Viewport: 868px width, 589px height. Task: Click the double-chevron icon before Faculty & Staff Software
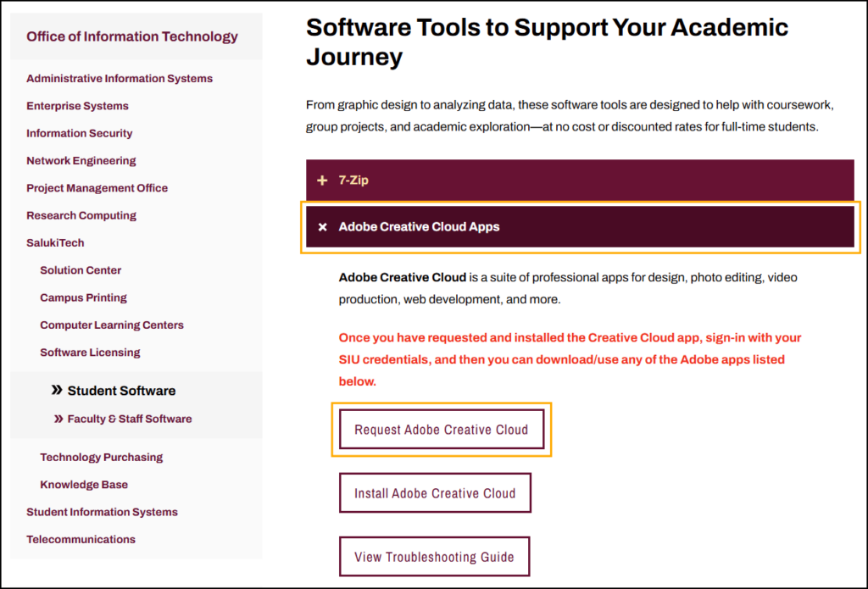point(58,419)
